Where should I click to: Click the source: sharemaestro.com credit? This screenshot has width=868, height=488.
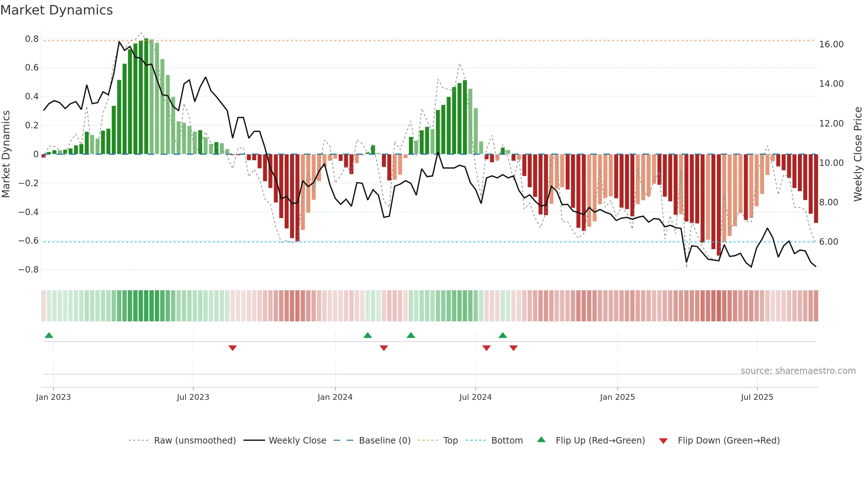(x=798, y=371)
